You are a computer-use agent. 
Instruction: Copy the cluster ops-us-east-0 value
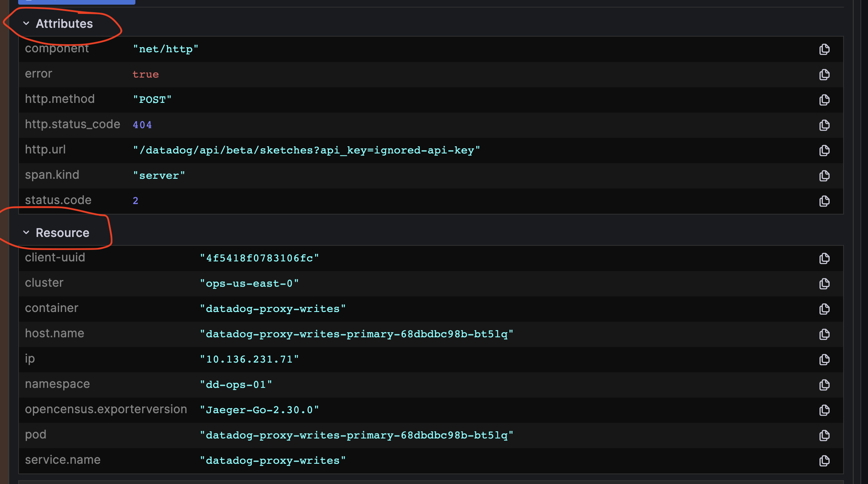coord(824,284)
